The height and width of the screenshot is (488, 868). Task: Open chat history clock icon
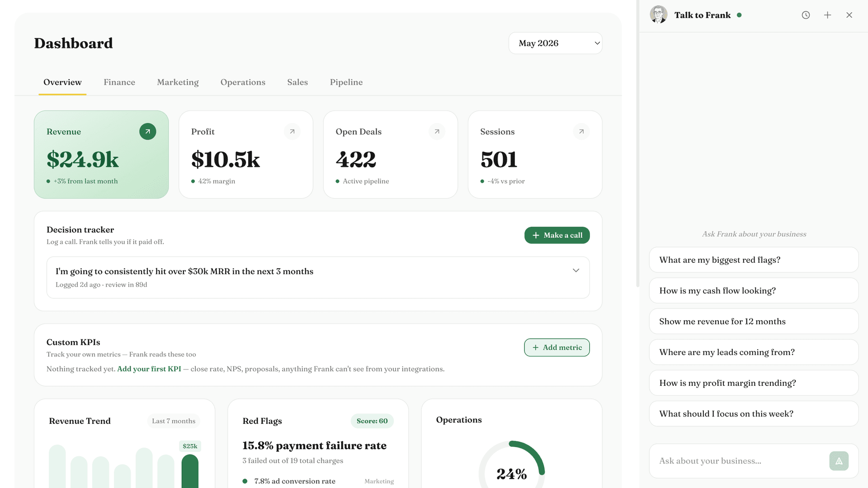coord(806,15)
